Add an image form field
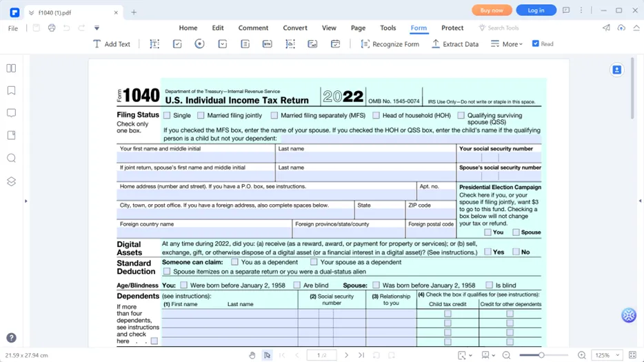 pyautogui.click(x=290, y=44)
